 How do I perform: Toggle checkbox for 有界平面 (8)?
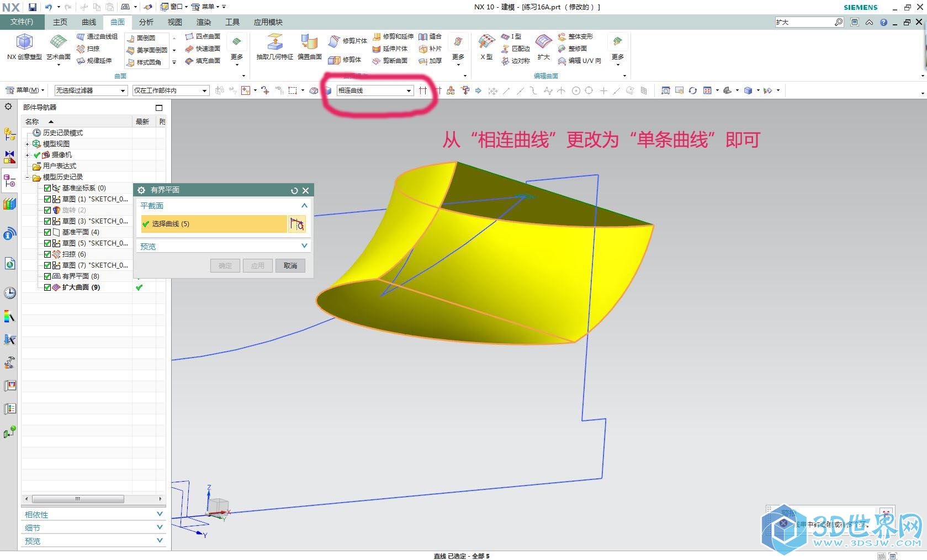point(47,276)
